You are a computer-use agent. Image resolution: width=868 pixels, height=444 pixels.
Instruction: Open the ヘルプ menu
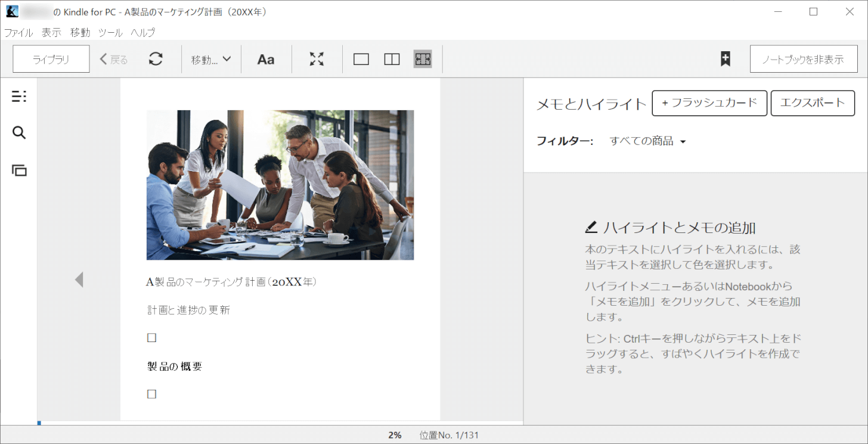tap(143, 33)
